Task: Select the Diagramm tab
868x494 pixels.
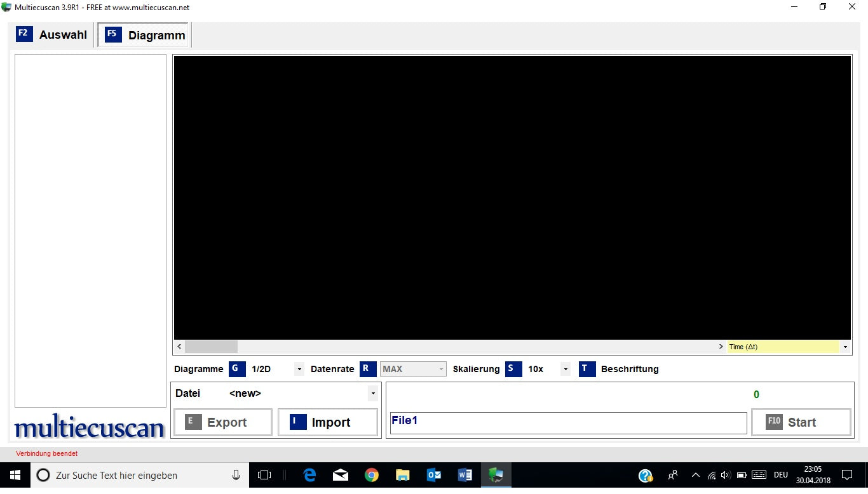Action: (145, 36)
